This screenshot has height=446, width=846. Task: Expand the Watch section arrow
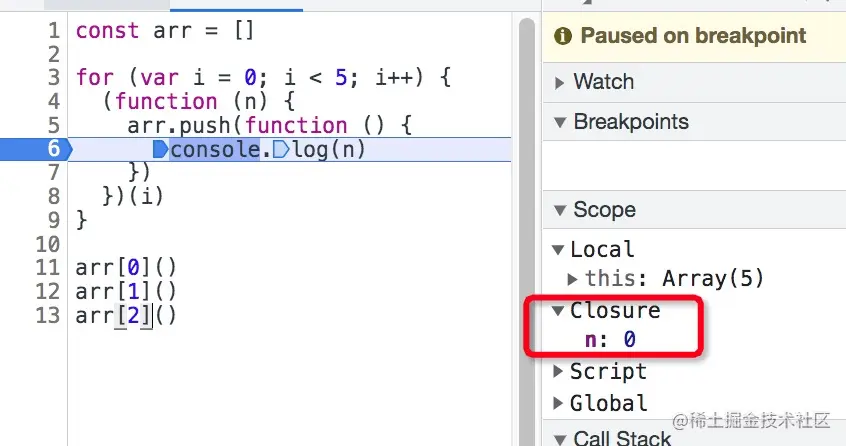[560, 83]
